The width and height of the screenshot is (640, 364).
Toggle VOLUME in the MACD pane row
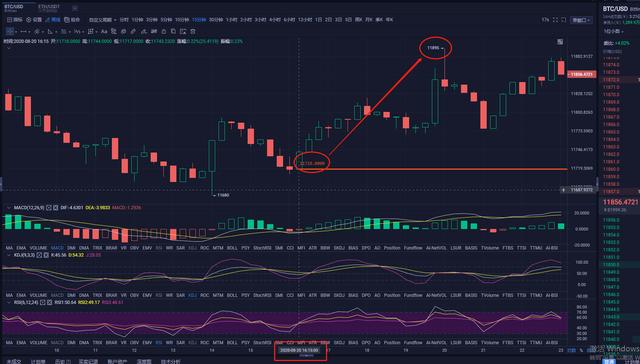(38, 248)
